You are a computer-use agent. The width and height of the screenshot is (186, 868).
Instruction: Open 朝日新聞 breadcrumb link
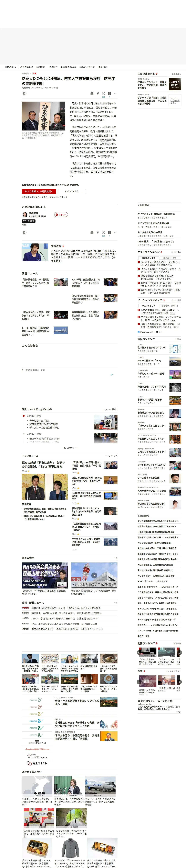(25, 73)
